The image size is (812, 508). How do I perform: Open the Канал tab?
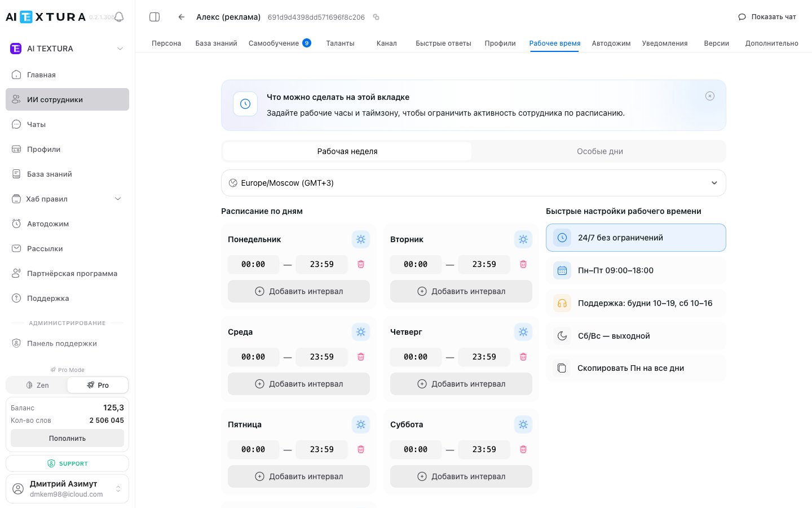(x=387, y=43)
